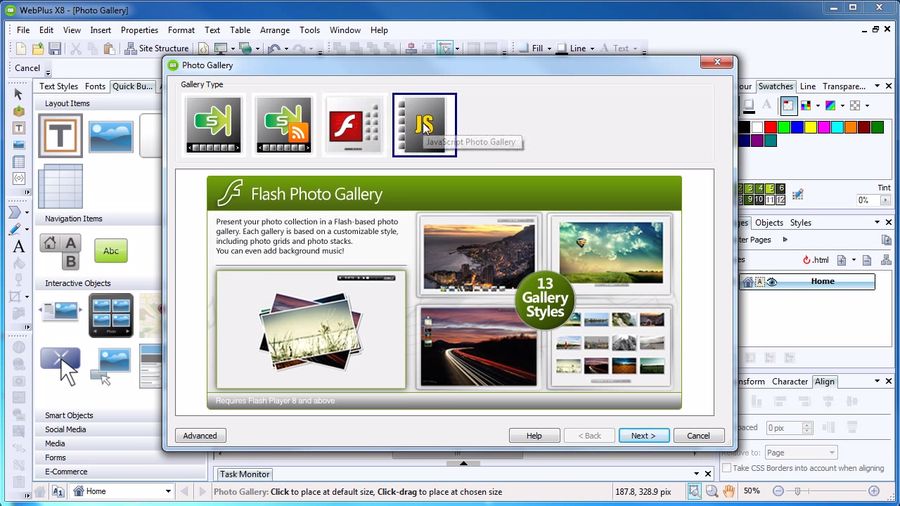Click the New document icon in toolbar

point(21,49)
